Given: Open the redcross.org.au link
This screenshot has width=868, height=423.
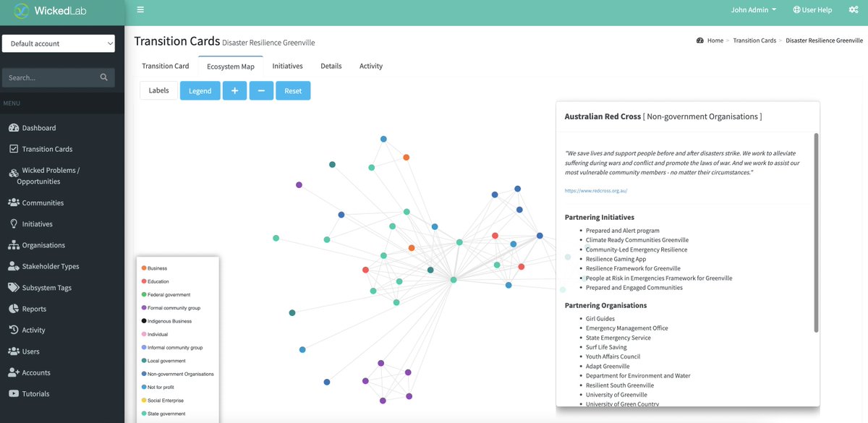Looking at the screenshot, I should pyautogui.click(x=596, y=191).
